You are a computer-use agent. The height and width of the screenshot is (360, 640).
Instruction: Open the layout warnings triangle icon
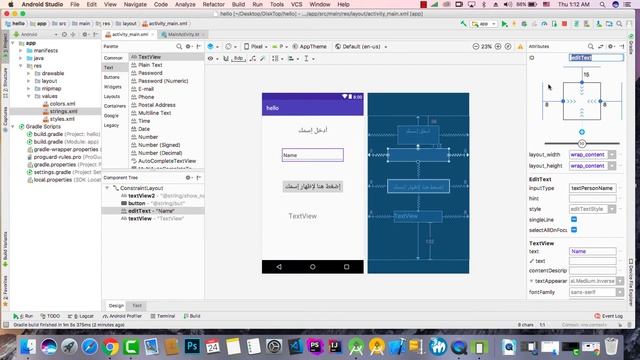point(520,47)
